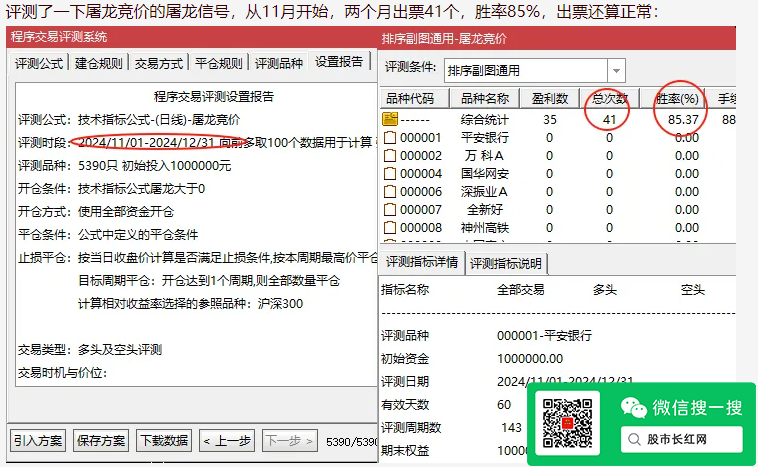Click the WeChat QR code image
Image resolution: width=758 pixels, height=467 pixels.
pos(568,423)
